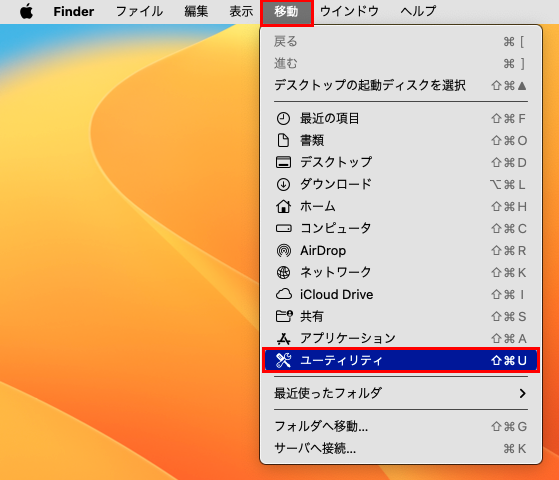Click the clock icon beside 最近の項目
Viewport: 559px width, 480px height.
point(283,118)
